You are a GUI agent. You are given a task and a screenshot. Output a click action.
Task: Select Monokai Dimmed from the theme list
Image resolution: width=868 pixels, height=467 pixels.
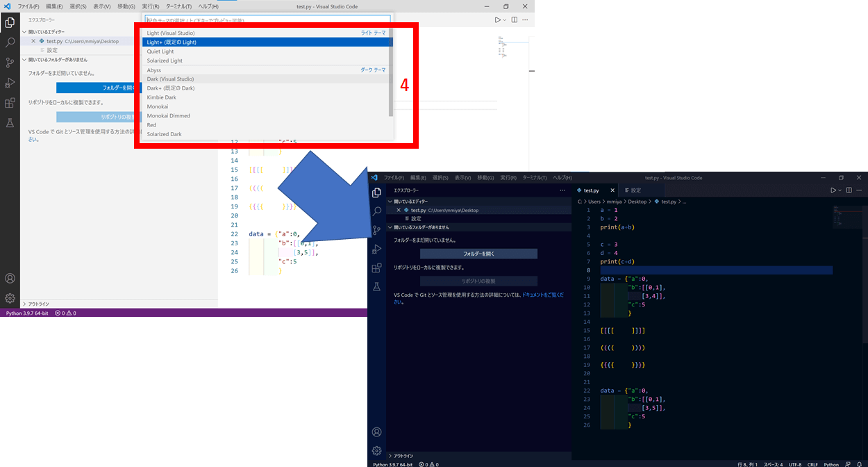pyautogui.click(x=168, y=116)
